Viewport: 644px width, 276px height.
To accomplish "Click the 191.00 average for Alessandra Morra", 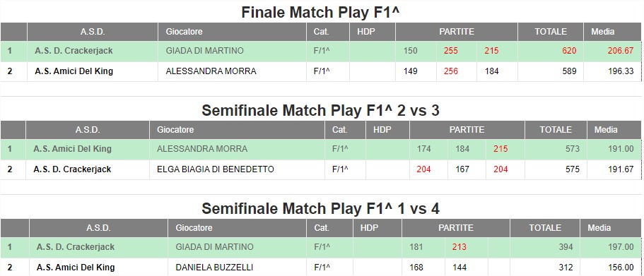I will [621, 149].
